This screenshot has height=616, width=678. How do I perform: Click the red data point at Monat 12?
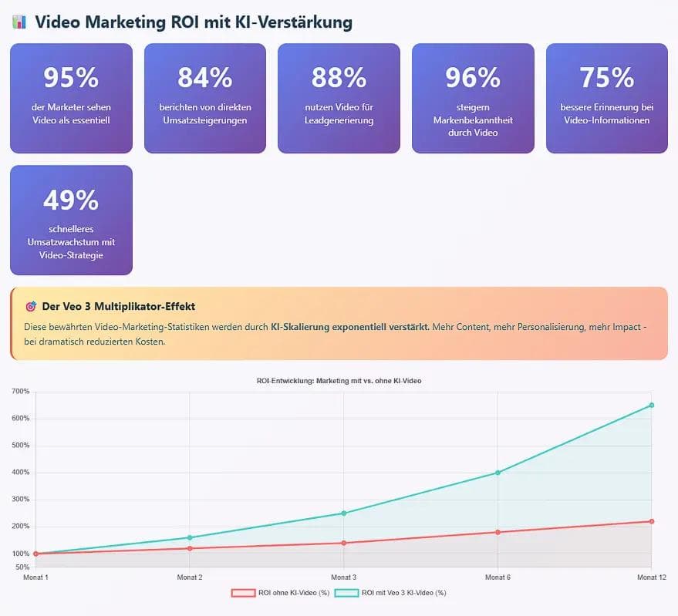click(652, 521)
